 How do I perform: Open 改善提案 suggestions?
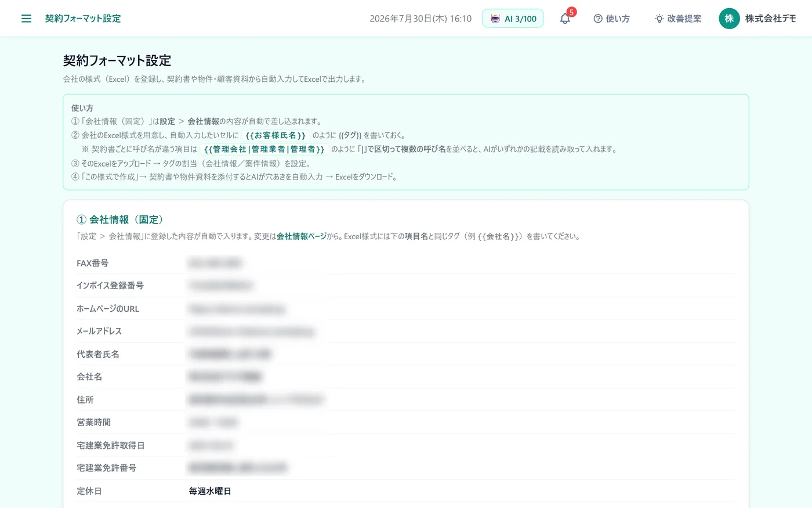click(678, 19)
